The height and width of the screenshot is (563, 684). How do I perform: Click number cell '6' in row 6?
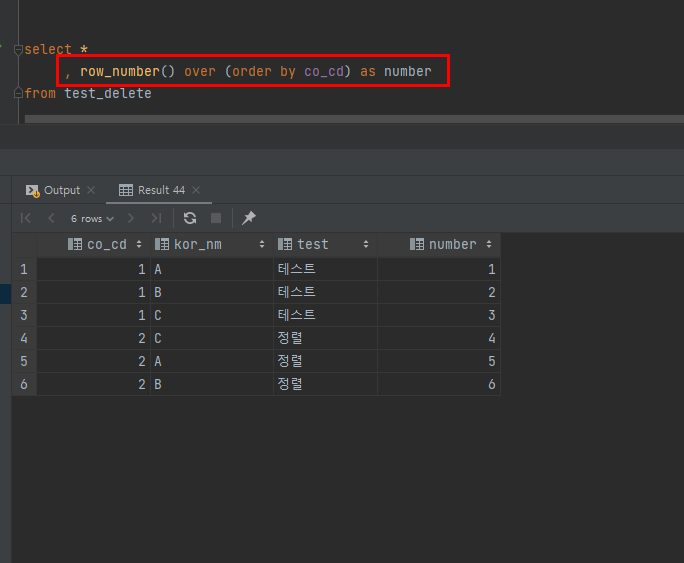[x=439, y=384]
